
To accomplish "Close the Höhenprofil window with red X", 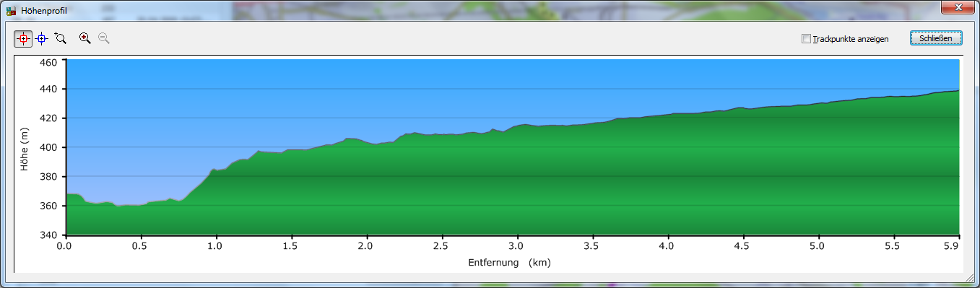I will click(x=958, y=7).
